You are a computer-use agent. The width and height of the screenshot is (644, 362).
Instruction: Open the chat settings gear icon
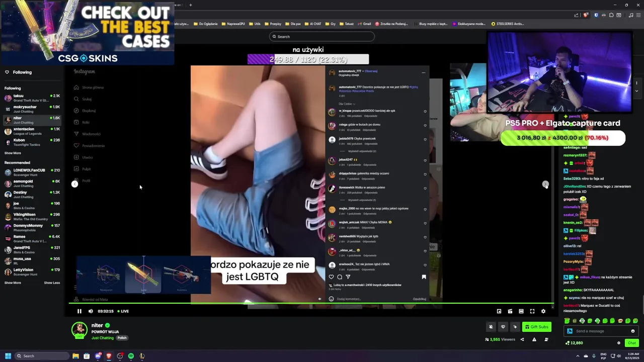click(619, 343)
